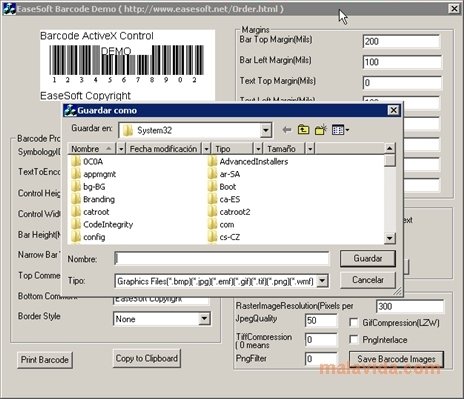
Task: Select the CodeIntegrity folder
Action: point(102,224)
